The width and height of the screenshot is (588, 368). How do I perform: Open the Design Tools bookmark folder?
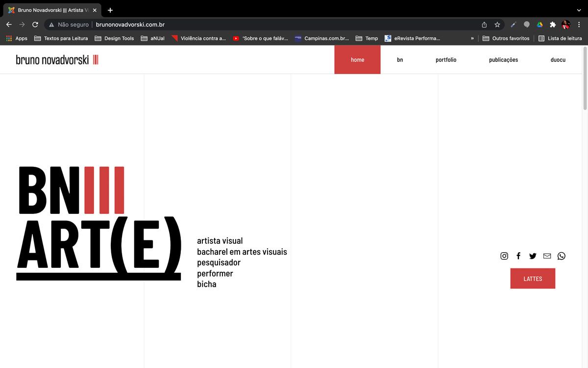[114, 38]
